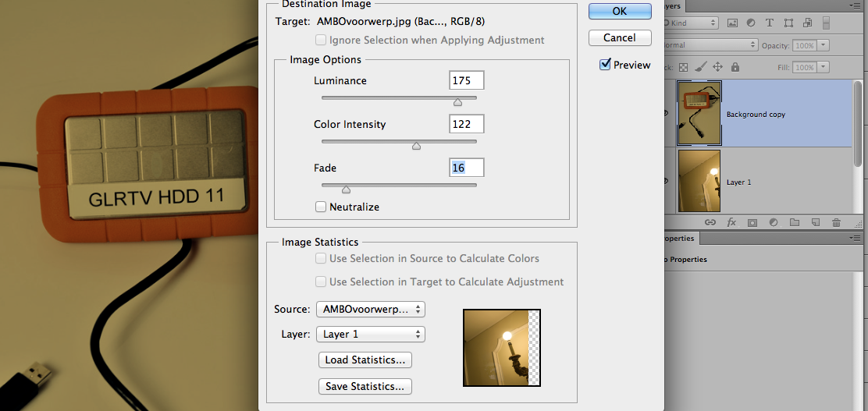Open the Layer dropdown showing Layer 1
The width and height of the screenshot is (868, 411).
370,334
